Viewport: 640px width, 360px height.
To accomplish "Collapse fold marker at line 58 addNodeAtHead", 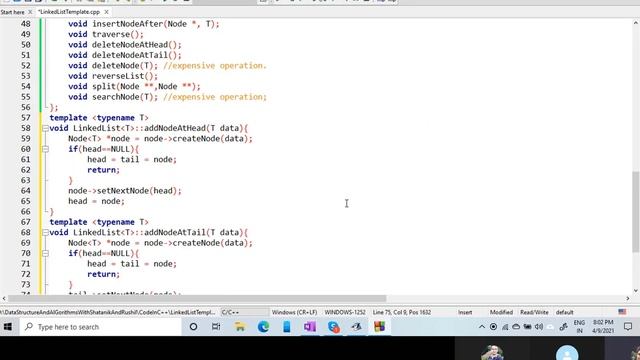I will coord(45,128).
